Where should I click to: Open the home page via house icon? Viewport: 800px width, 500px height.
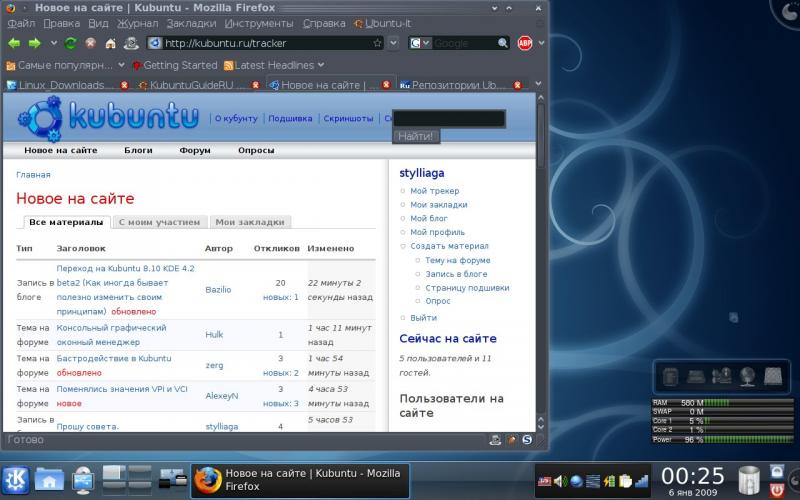click(110, 43)
